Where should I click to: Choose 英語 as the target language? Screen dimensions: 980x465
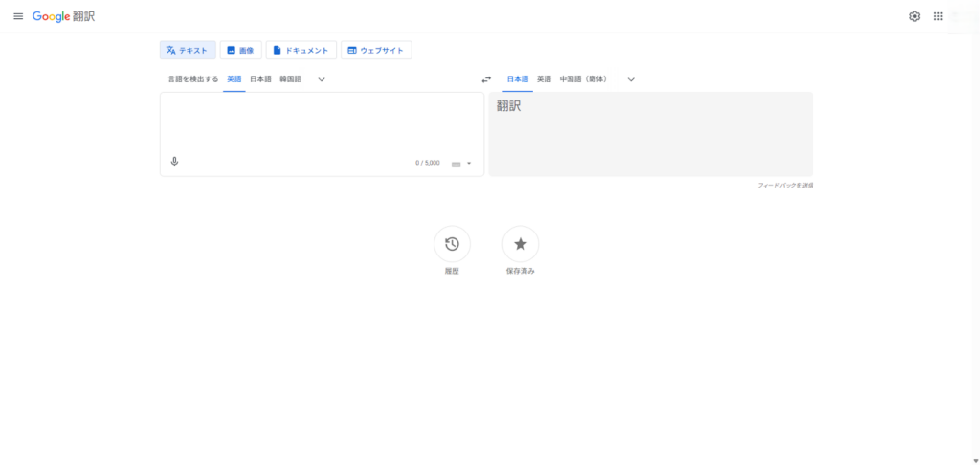coord(544,79)
